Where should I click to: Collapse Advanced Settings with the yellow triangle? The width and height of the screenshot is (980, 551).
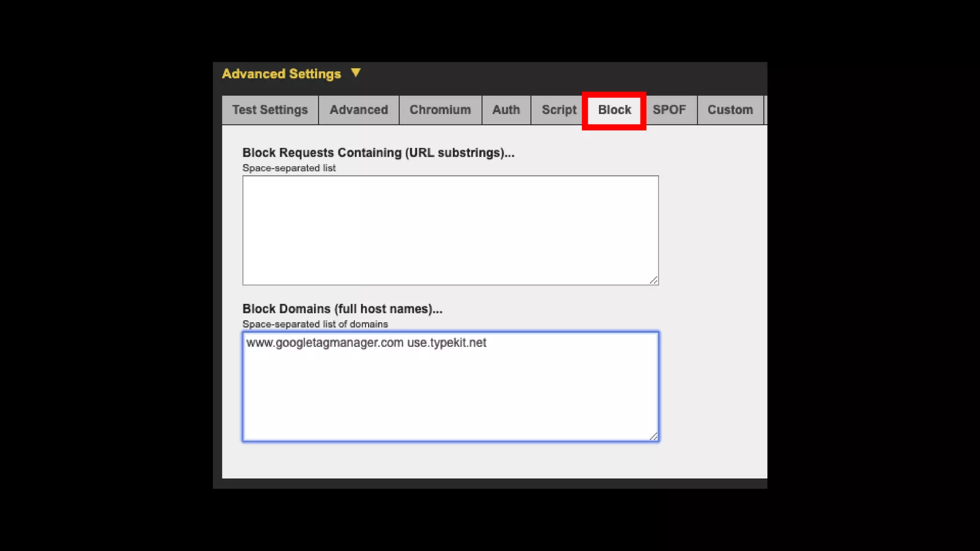[x=356, y=73]
